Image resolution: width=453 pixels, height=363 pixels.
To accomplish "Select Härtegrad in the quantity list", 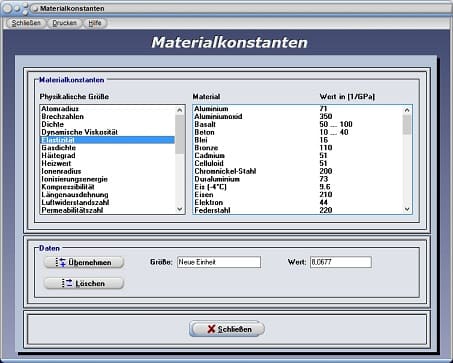I will tap(107, 156).
